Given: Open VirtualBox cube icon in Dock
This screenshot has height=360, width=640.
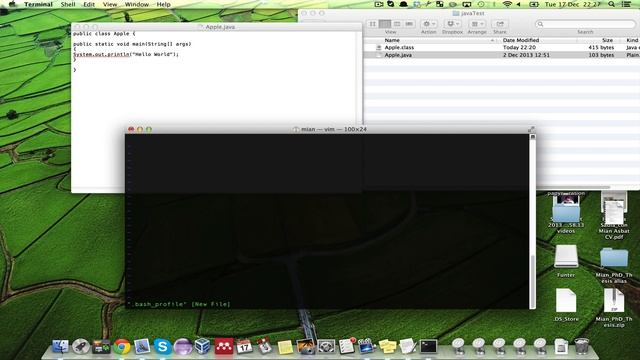Looking at the screenshot, I should pyautogui.click(x=203, y=346).
